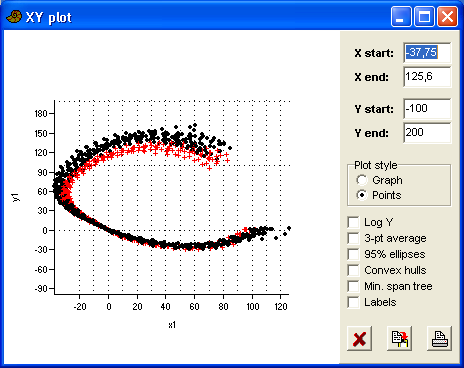Maximize the XY plot window
The image size is (464, 368).
(424, 16)
